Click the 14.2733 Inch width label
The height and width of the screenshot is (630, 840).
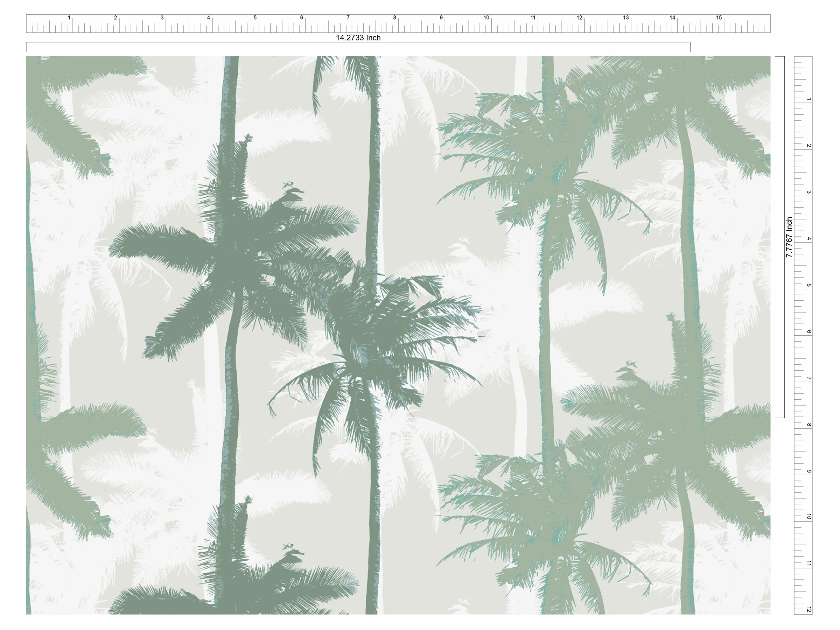pos(358,37)
